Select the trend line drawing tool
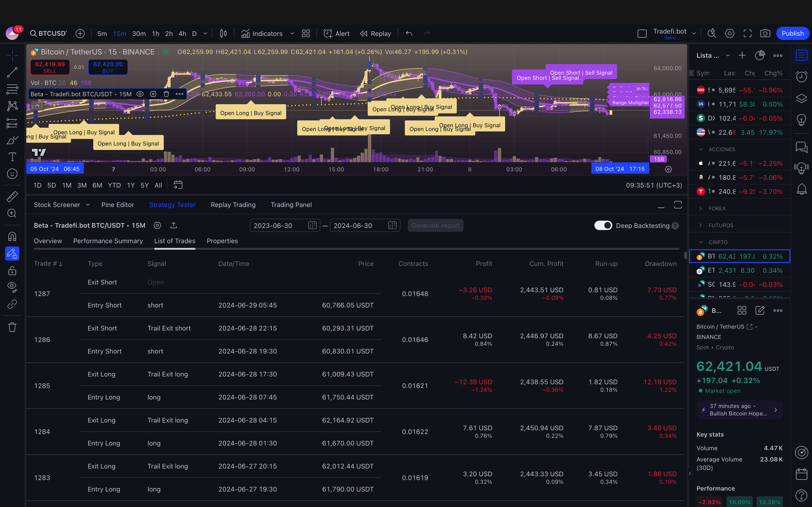The width and height of the screenshot is (812, 507). coord(12,72)
